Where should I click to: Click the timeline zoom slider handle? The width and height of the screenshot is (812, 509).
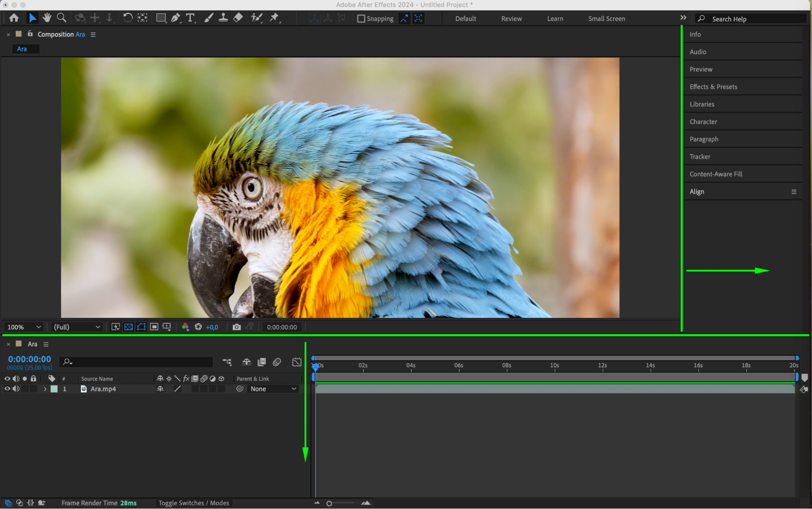click(x=329, y=503)
